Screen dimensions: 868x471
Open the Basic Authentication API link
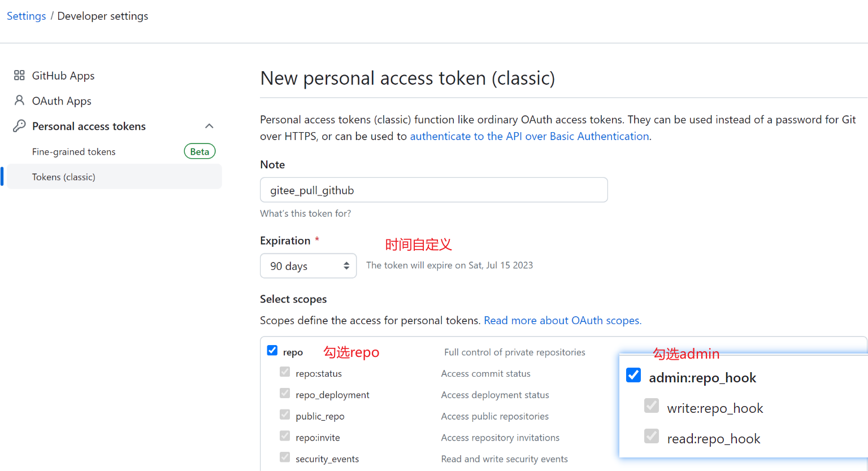pos(529,136)
